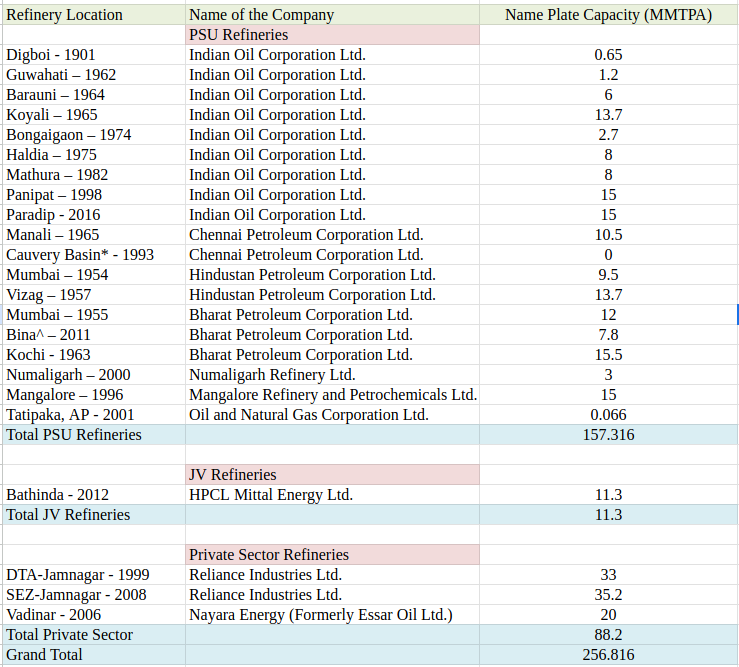Select capacity value 33 for DTA-Jamnagar
The image size is (739, 667).
pyautogui.click(x=609, y=575)
